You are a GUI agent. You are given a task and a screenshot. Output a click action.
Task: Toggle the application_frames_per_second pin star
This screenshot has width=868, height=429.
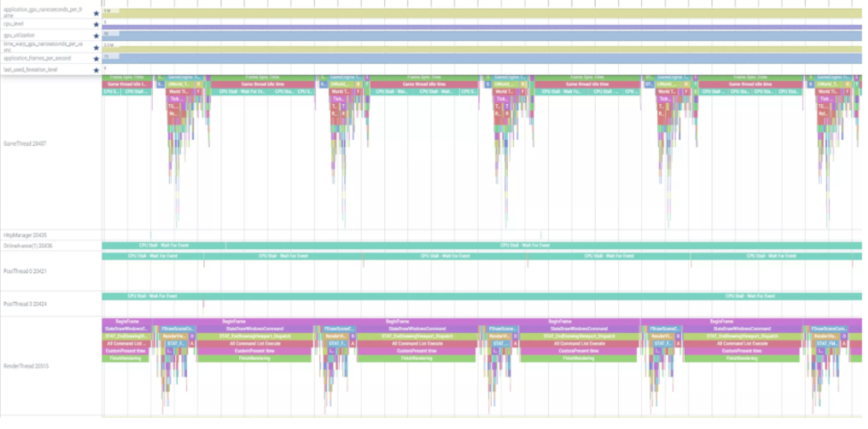[96, 59]
